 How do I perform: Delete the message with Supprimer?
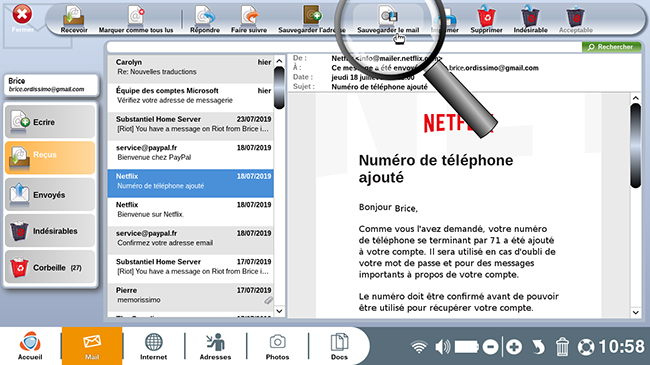click(486, 19)
